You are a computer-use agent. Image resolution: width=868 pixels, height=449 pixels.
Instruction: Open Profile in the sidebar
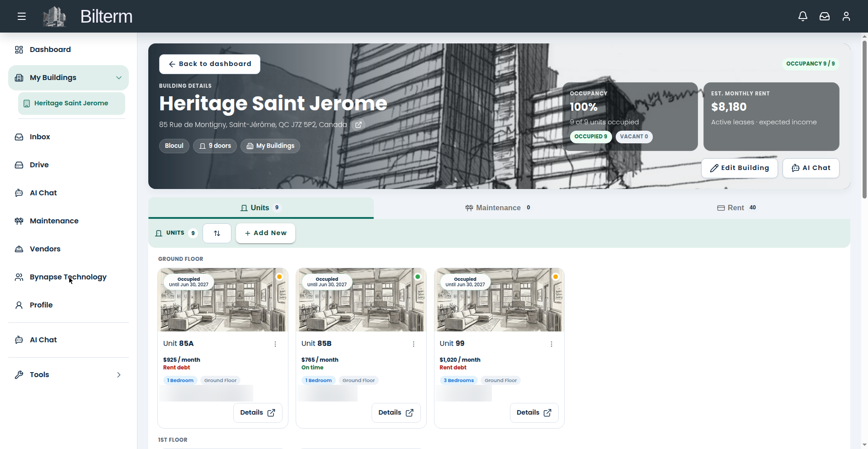(x=68, y=305)
